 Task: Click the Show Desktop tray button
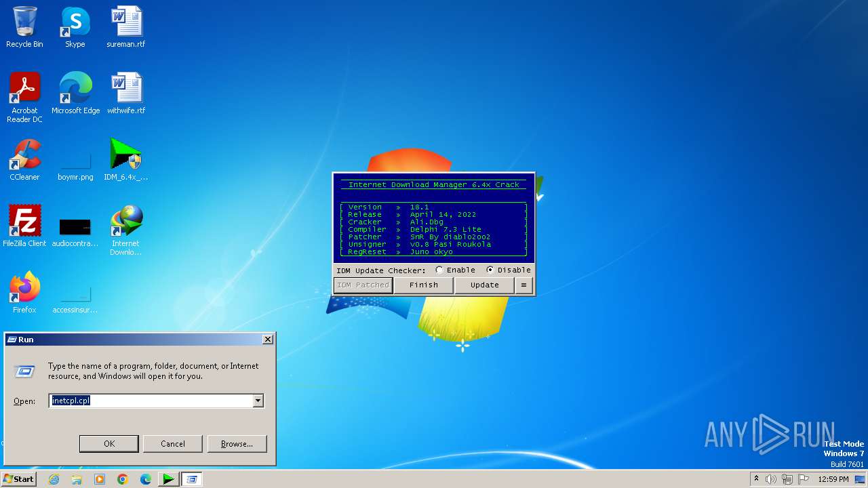point(860,479)
